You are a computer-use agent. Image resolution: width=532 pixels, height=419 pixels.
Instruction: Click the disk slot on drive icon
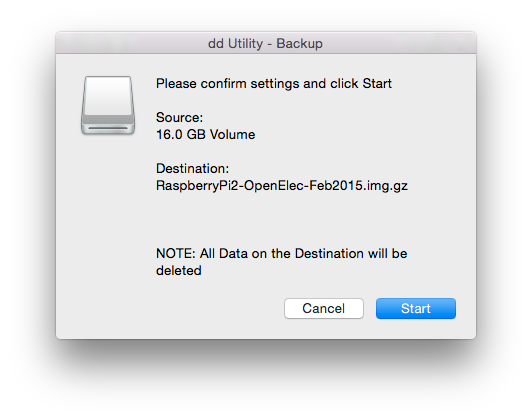[108, 128]
